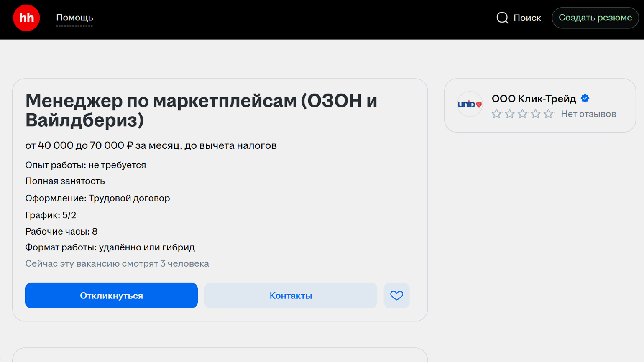Click the Нет отзывов link
644x362 pixels.
pyautogui.click(x=588, y=114)
